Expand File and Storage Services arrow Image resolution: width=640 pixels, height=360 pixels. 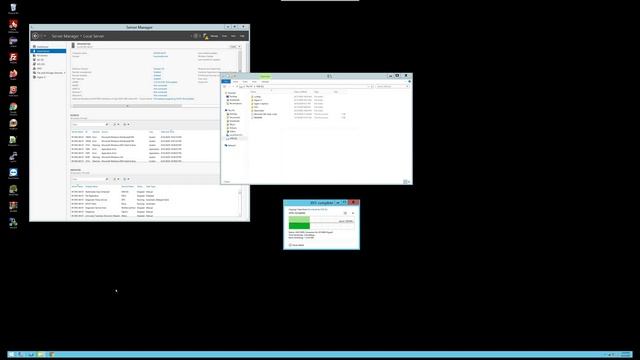pos(64,73)
